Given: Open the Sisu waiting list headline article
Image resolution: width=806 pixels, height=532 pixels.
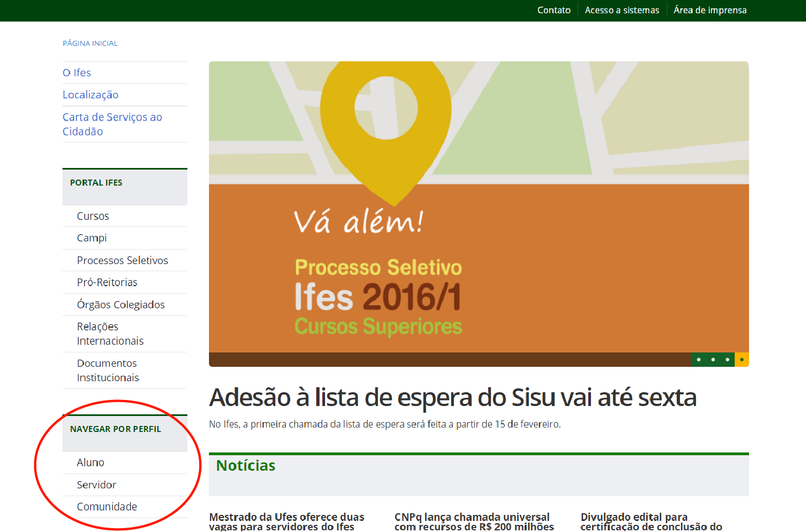Looking at the screenshot, I should click(x=453, y=397).
